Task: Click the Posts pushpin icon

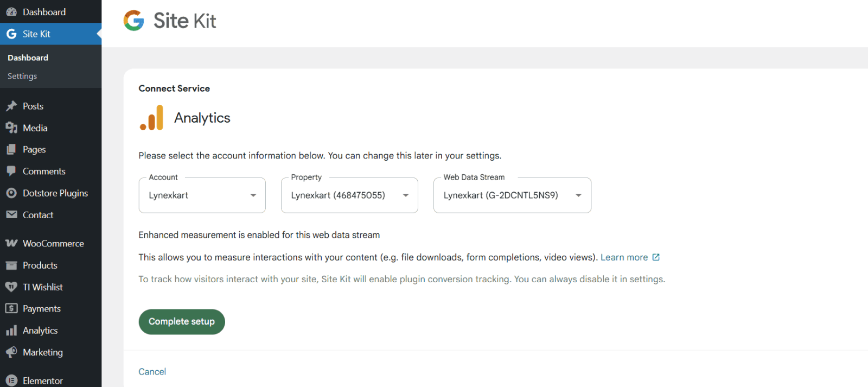Action: [x=11, y=106]
